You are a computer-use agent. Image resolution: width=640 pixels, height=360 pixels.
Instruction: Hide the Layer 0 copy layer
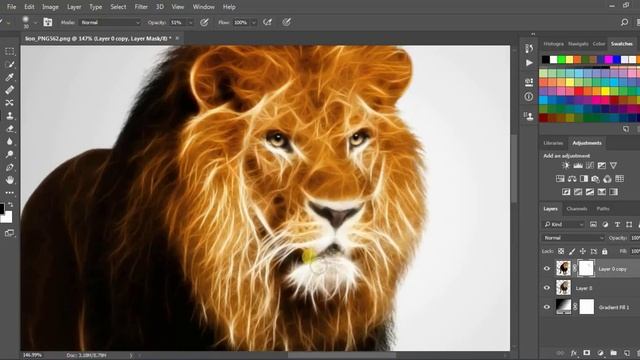click(x=547, y=269)
